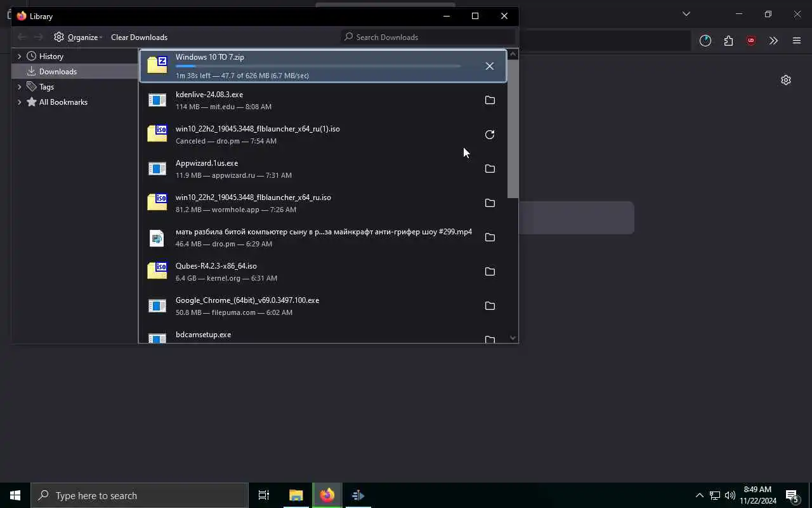
Task: Open the notification center icon
Action: [x=792, y=495]
